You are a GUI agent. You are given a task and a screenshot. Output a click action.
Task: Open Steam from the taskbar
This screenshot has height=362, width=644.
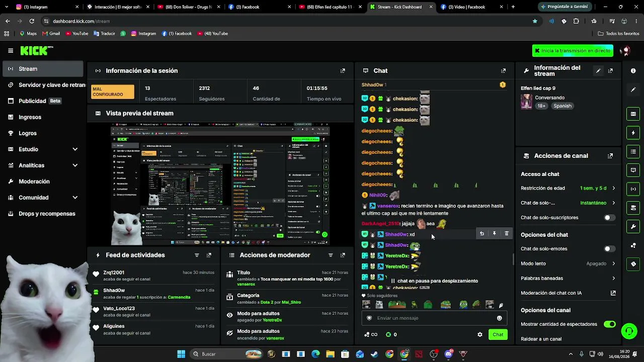(374, 354)
